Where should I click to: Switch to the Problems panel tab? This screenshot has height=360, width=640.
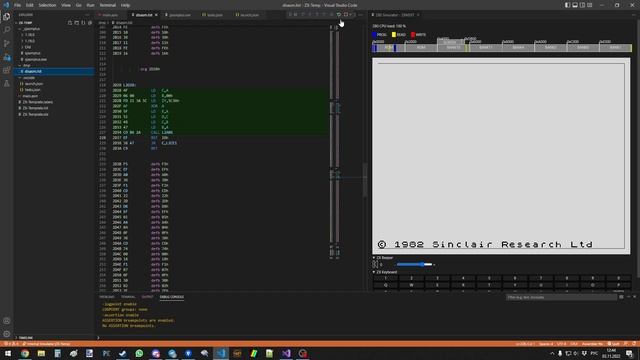[107, 297]
